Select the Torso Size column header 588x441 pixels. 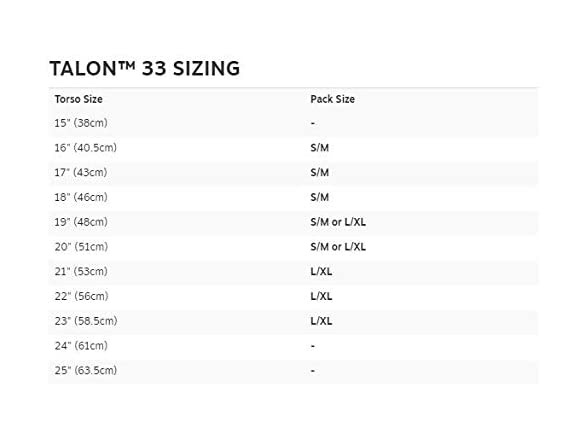click(79, 99)
